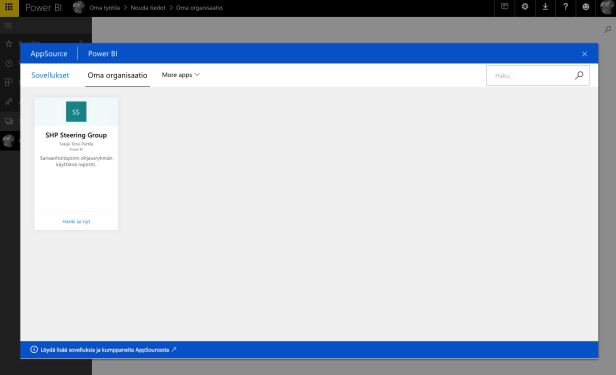Select the Oma organisaatio tab
Screen dimensions: 616x375
click(117, 75)
